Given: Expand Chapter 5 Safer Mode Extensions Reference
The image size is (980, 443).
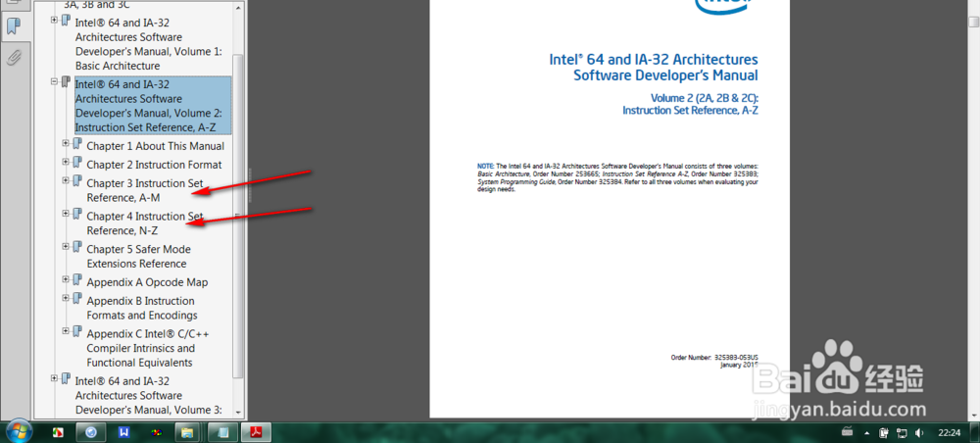Looking at the screenshot, I should tap(66, 247).
